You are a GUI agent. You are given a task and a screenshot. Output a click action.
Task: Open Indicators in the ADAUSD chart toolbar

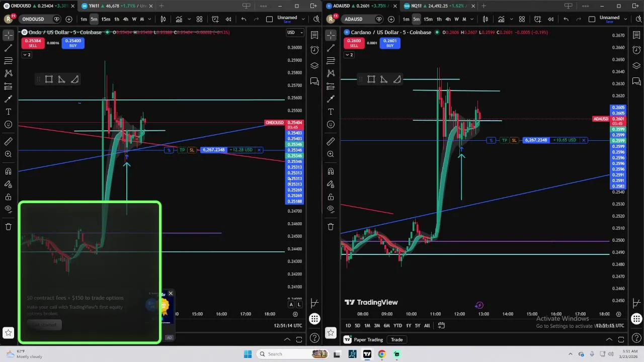click(x=501, y=19)
